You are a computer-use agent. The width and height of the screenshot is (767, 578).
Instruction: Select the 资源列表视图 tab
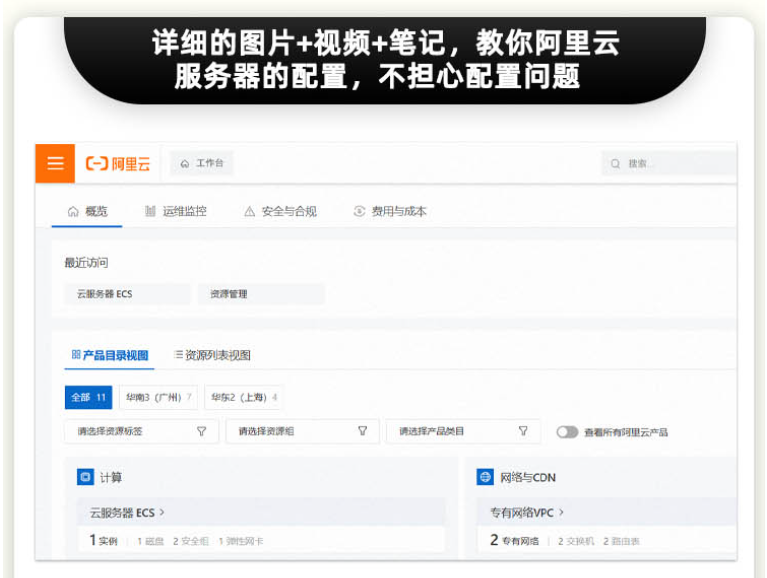pos(212,355)
